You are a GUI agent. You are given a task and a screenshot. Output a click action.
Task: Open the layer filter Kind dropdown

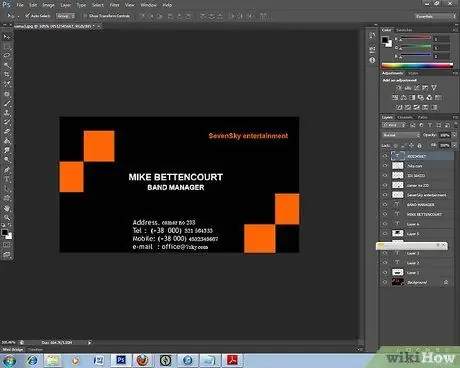pos(394,125)
